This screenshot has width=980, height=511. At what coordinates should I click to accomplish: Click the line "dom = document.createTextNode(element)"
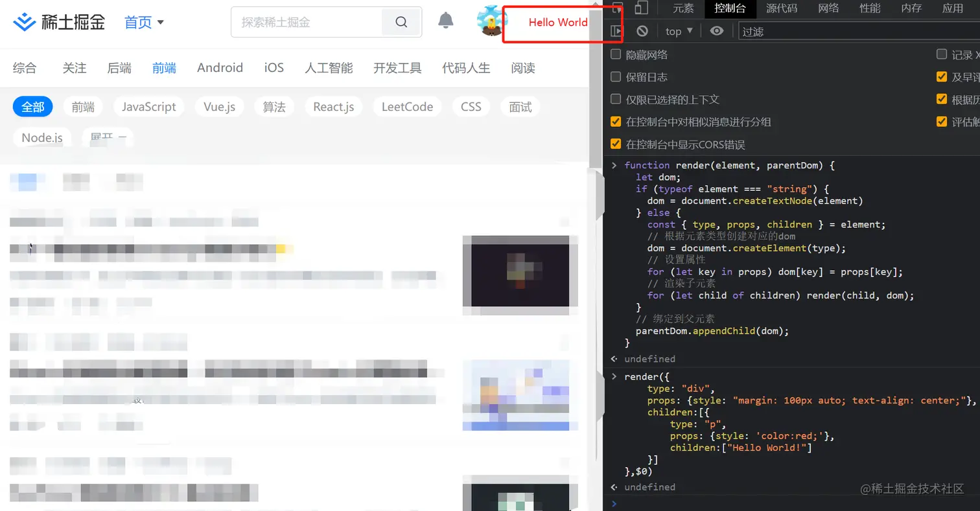(755, 201)
